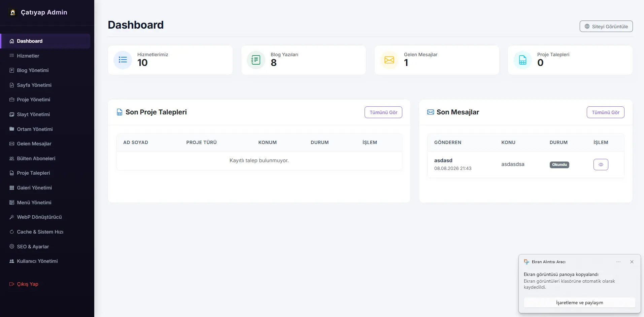Click Ekran görüntüsü panoya kopyalandı text
This screenshot has width=644, height=317.
(x=561, y=274)
